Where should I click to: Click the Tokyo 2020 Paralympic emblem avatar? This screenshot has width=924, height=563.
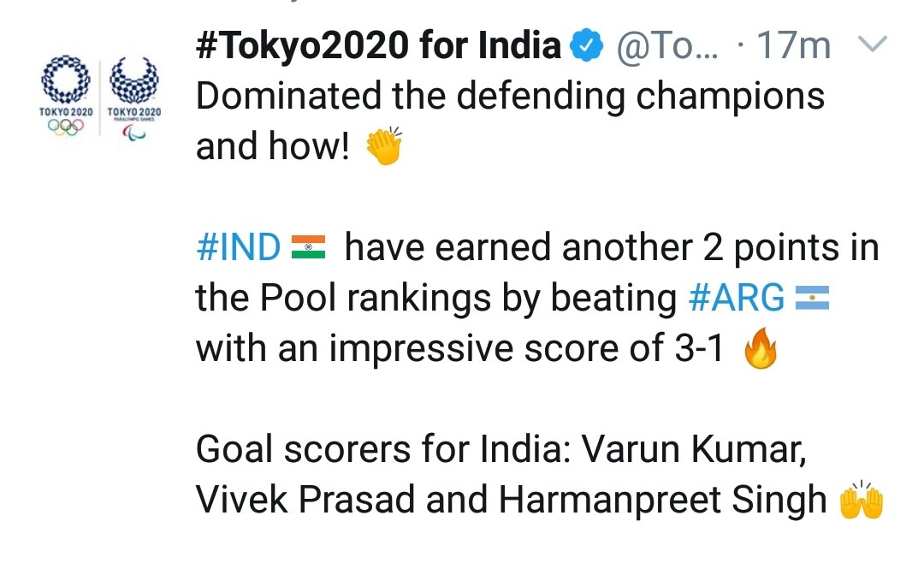(133, 94)
